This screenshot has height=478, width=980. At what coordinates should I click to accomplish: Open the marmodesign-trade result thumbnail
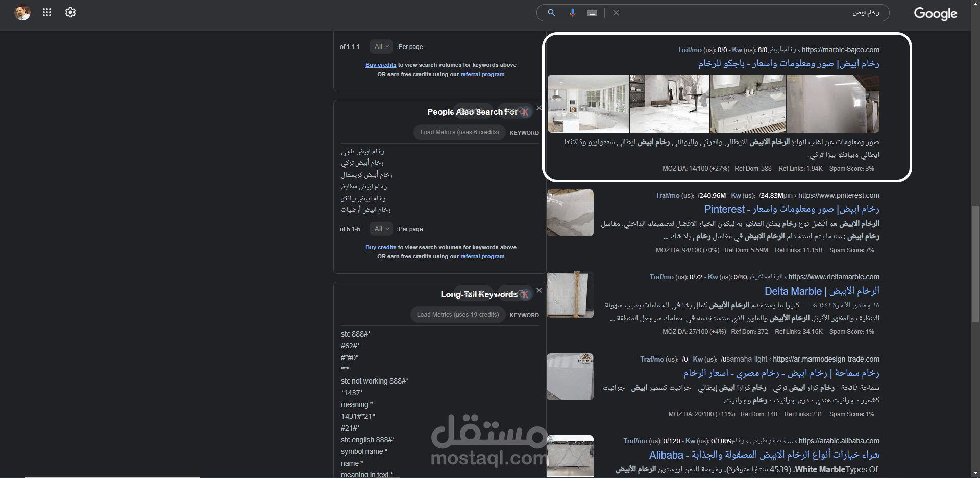(570, 377)
